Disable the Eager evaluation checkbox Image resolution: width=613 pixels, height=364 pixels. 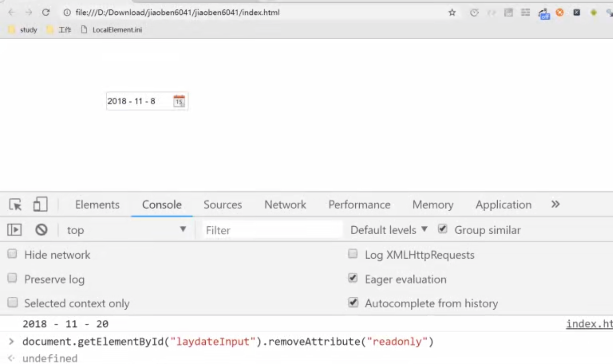353,278
